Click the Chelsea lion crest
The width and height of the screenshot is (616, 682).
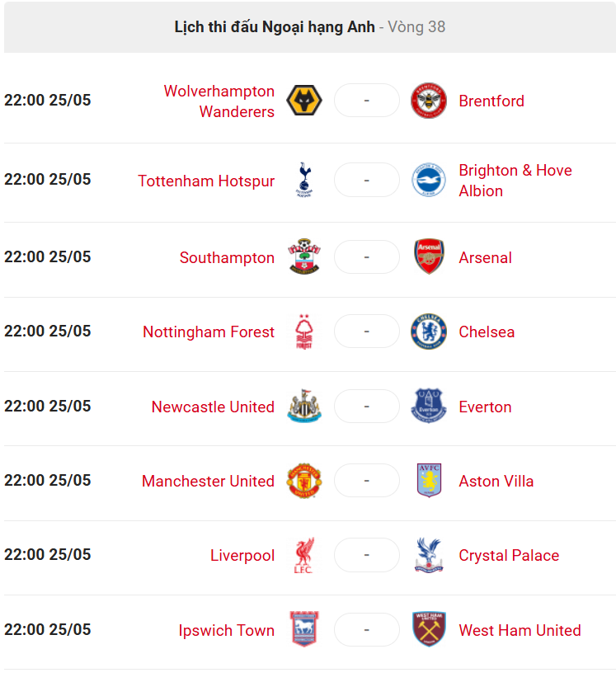click(x=429, y=332)
